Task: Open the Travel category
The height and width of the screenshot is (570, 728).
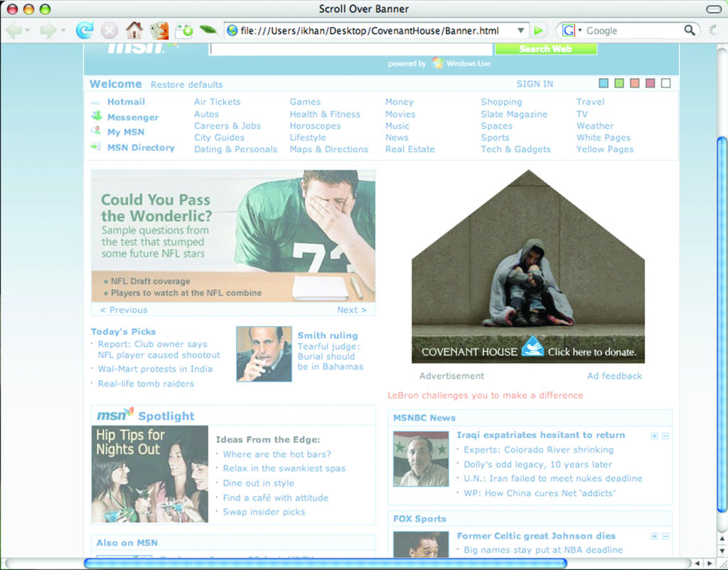Action: 590,102
